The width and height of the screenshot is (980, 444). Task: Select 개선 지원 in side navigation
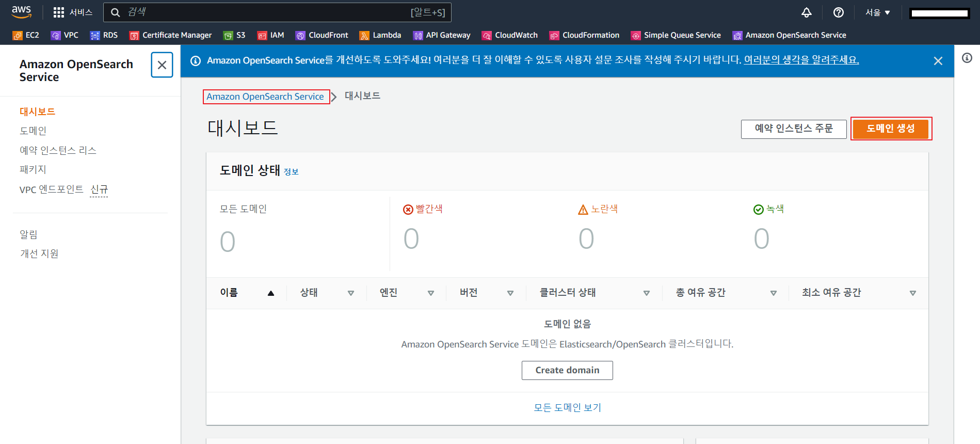pos(39,253)
